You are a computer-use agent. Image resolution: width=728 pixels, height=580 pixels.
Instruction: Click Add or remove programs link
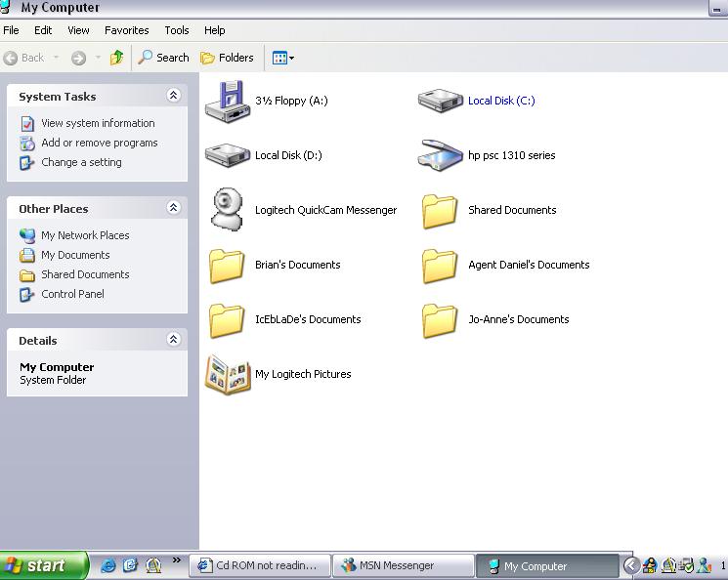[100, 143]
